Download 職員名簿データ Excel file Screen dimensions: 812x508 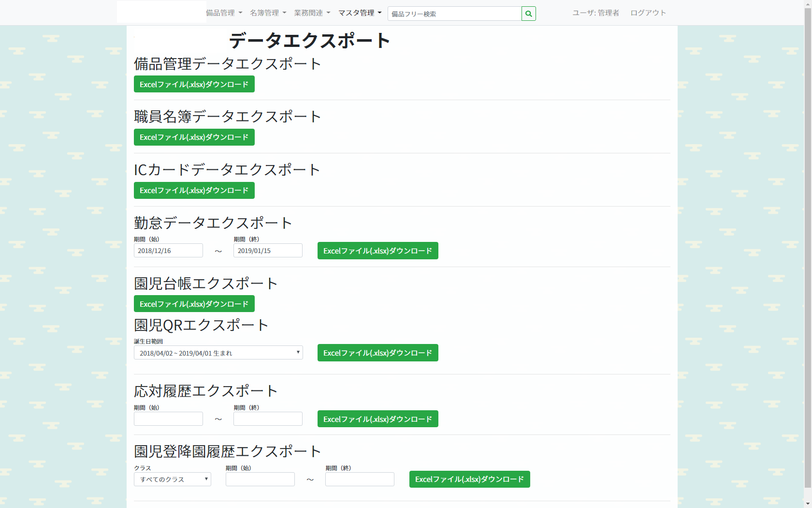194,137
